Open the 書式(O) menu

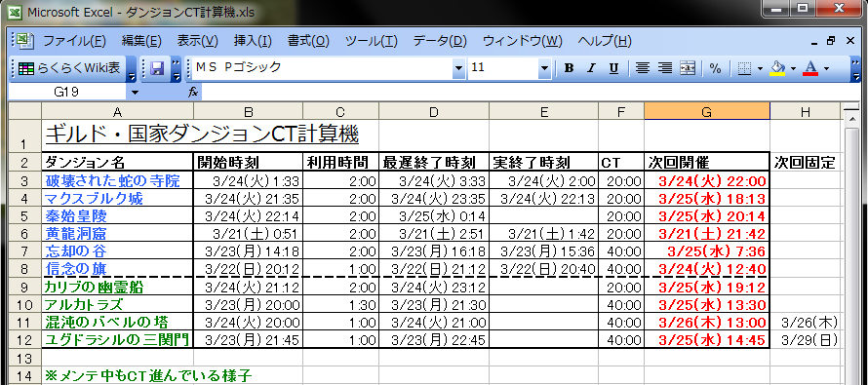(x=308, y=41)
